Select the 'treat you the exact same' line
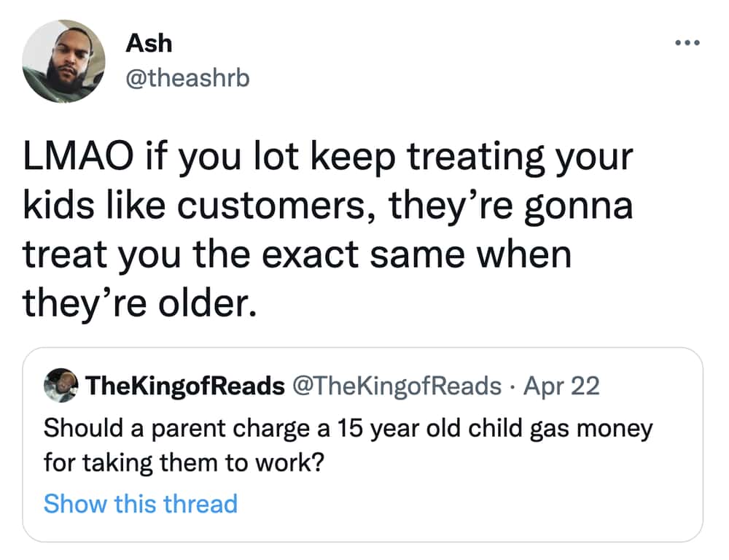 click(297, 255)
